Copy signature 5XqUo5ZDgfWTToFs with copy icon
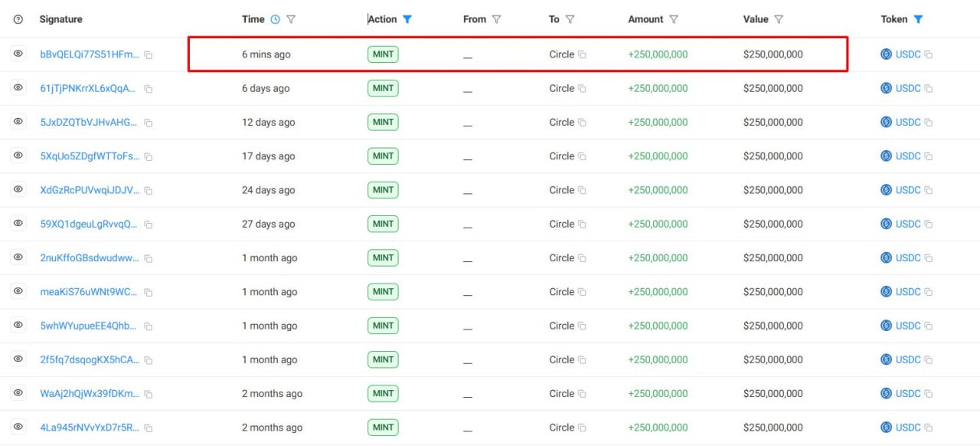The image size is (980, 446). point(149,157)
